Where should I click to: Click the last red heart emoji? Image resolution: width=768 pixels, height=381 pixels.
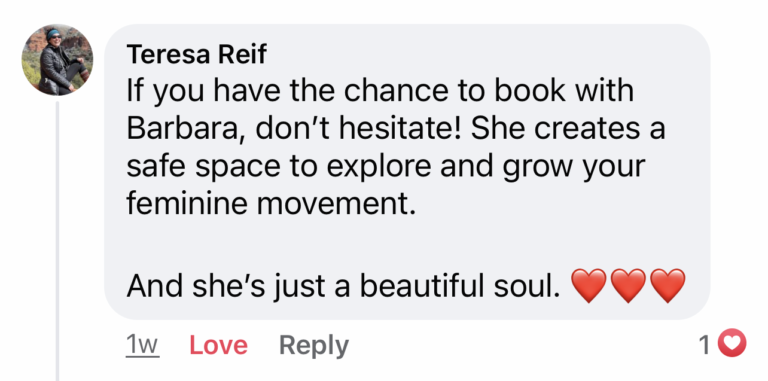pyautogui.click(x=669, y=286)
